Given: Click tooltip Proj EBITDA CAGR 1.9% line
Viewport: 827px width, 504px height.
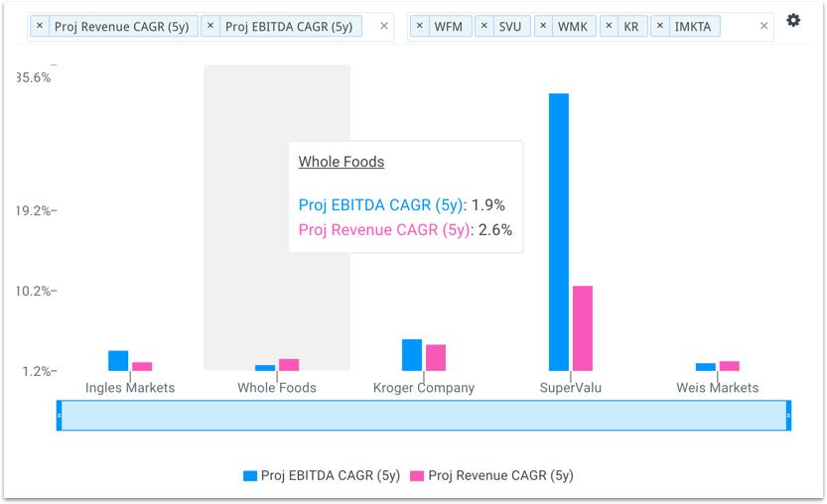Looking at the screenshot, I should (402, 205).
